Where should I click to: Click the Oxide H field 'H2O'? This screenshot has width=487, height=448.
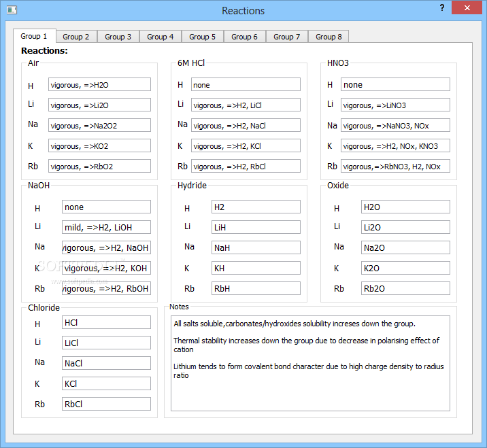pyautogui.click(x=405, y=207)
